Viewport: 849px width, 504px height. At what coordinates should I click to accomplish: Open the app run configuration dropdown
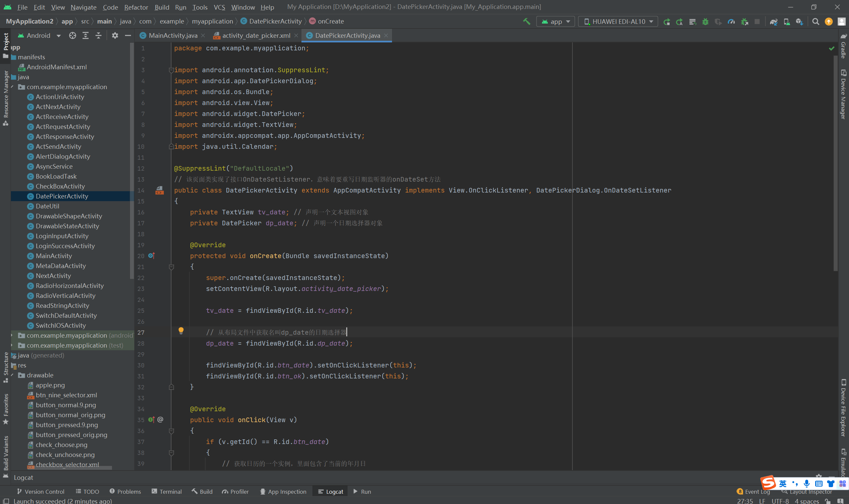click(x=555, y=22)
